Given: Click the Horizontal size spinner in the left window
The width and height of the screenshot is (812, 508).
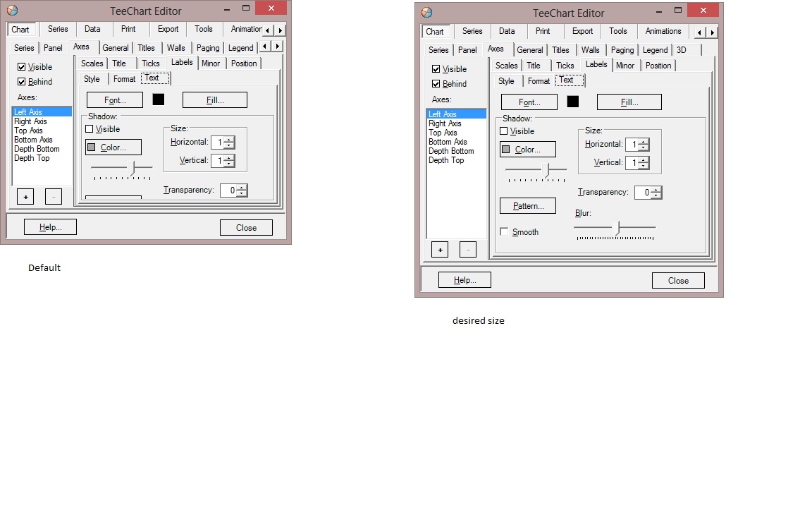Looking at the screenshot, I should point(229,142).
